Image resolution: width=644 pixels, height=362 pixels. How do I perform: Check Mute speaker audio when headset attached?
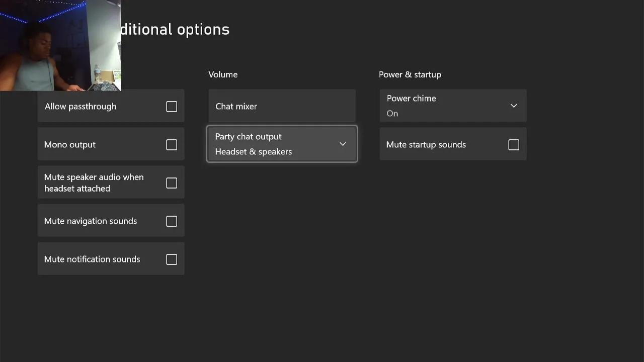[172, 183]
